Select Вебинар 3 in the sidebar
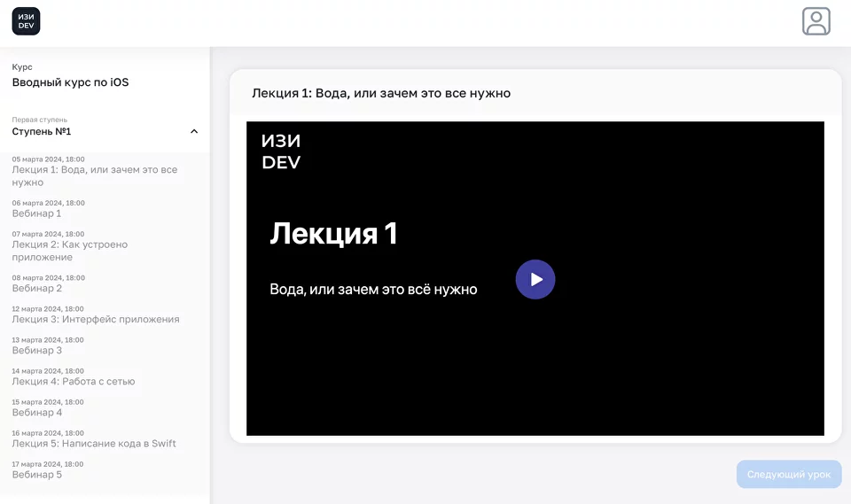 click(37, 350)
